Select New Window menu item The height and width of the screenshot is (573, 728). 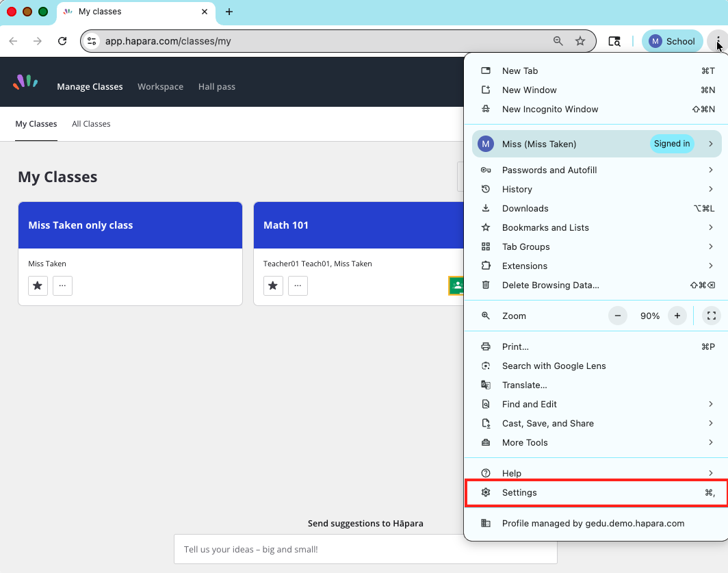(596, 90)
